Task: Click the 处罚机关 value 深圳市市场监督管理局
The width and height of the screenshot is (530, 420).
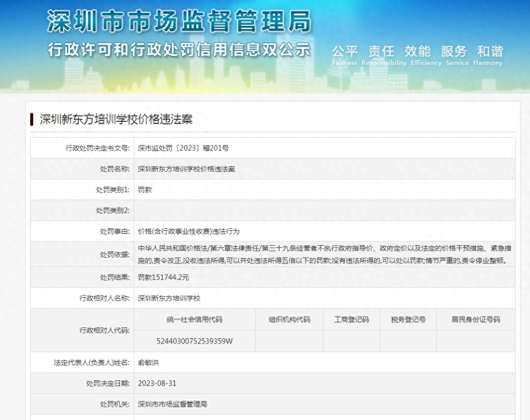Action: tap(172, 404)
